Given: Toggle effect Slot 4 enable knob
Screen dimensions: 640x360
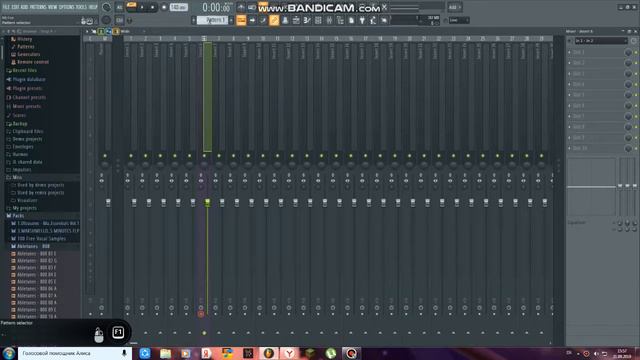Looking at the screenshot, I should (628, 84).
